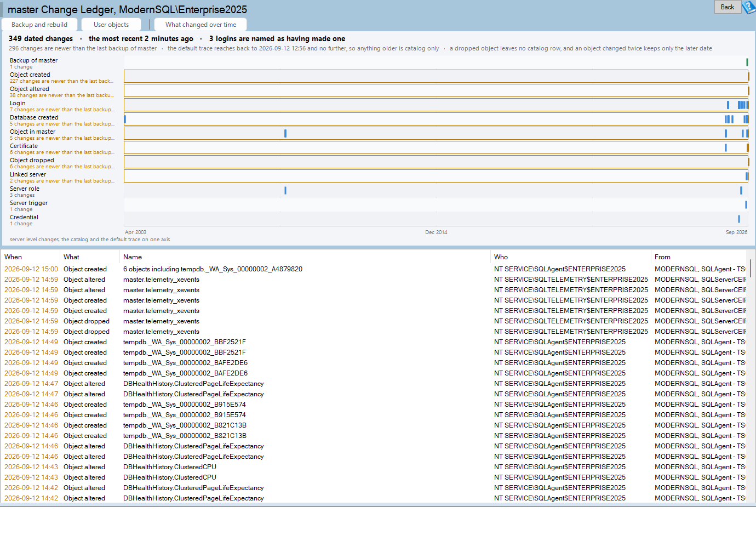Click the earliest Database created marker
This screenshot has width=756, height=535.
tap(125, 119)
